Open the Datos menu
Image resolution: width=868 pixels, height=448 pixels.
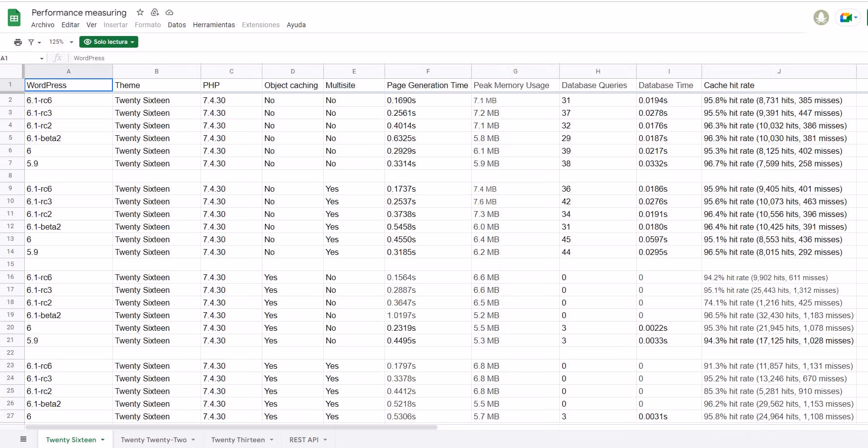pos(177,25)
